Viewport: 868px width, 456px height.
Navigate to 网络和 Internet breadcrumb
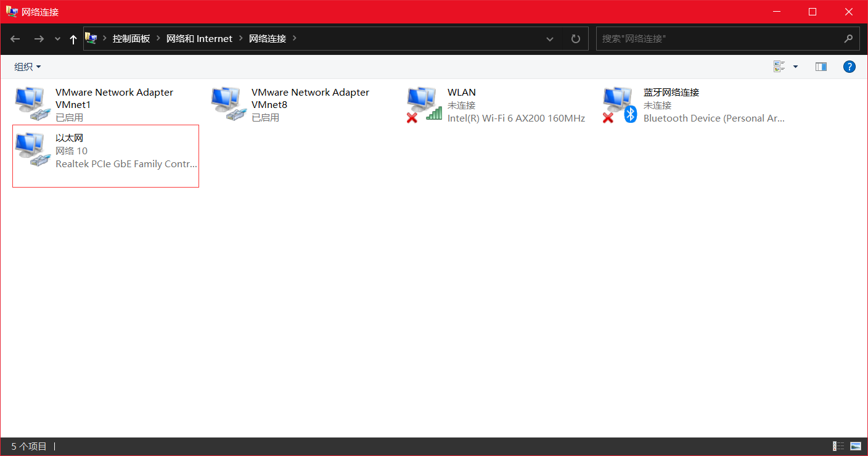[199, 38]
